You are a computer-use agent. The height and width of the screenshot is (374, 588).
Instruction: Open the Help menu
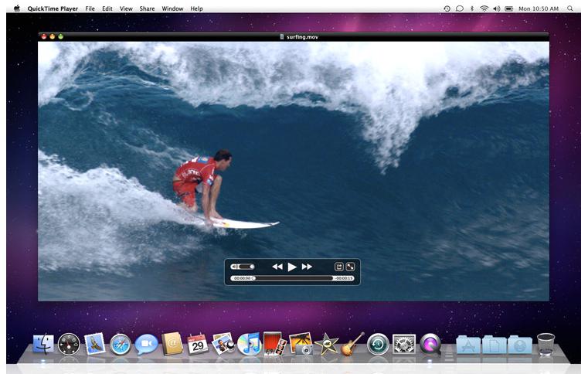196,8
